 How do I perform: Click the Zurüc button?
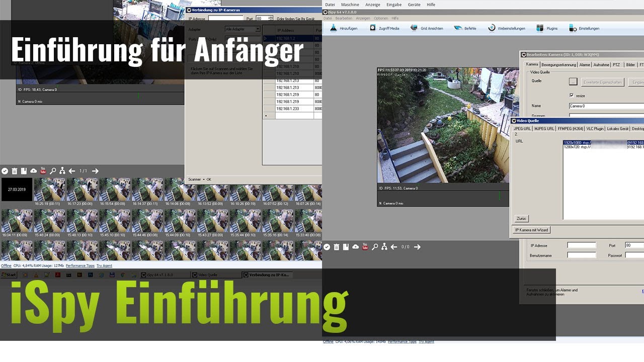click(x=521, y=219)
